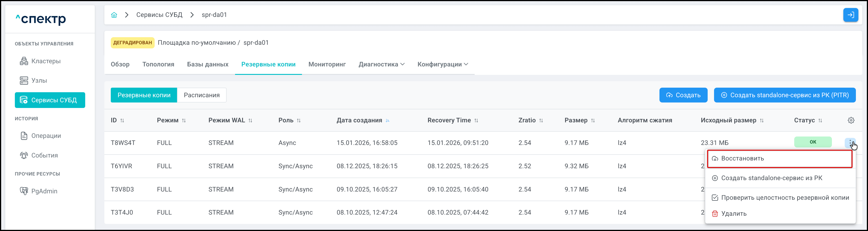The width and height of the screenshot is (868, 231).
Task: Select Резервные копии toggle button
Action: pyautogui.click(x=144, y=95)
